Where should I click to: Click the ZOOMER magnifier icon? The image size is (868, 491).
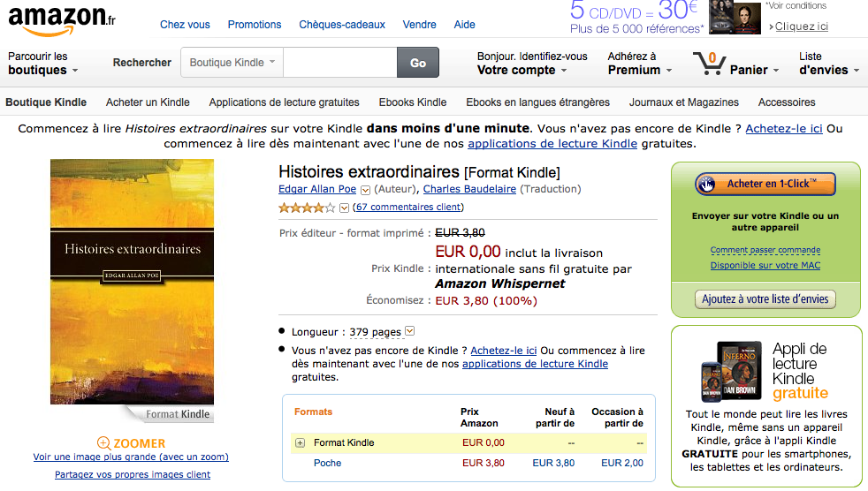[x=103, y=443]
